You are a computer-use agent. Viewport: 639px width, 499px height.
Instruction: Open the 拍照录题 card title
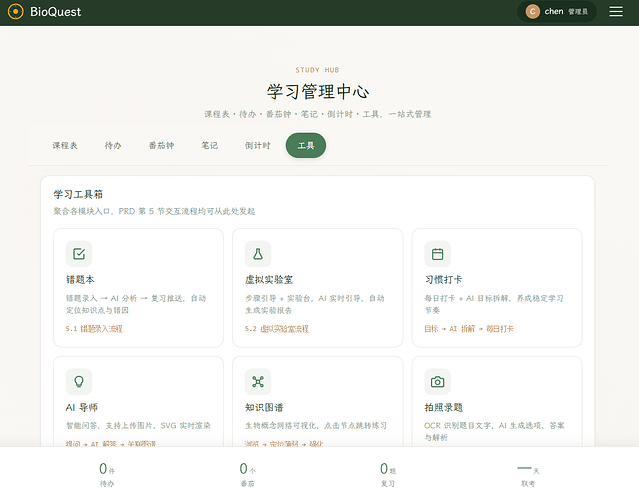click(443, 407)
